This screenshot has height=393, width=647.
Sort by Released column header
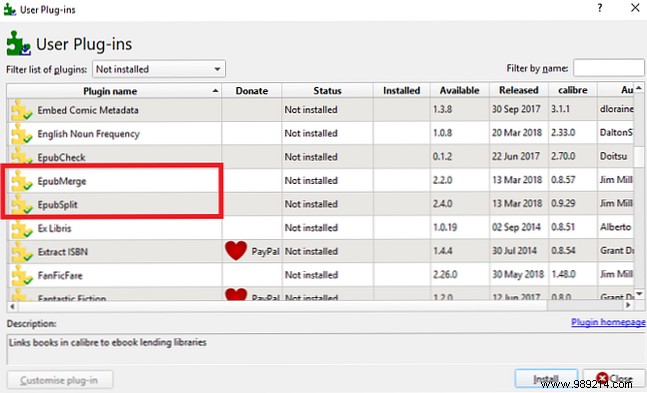[519, 90]
